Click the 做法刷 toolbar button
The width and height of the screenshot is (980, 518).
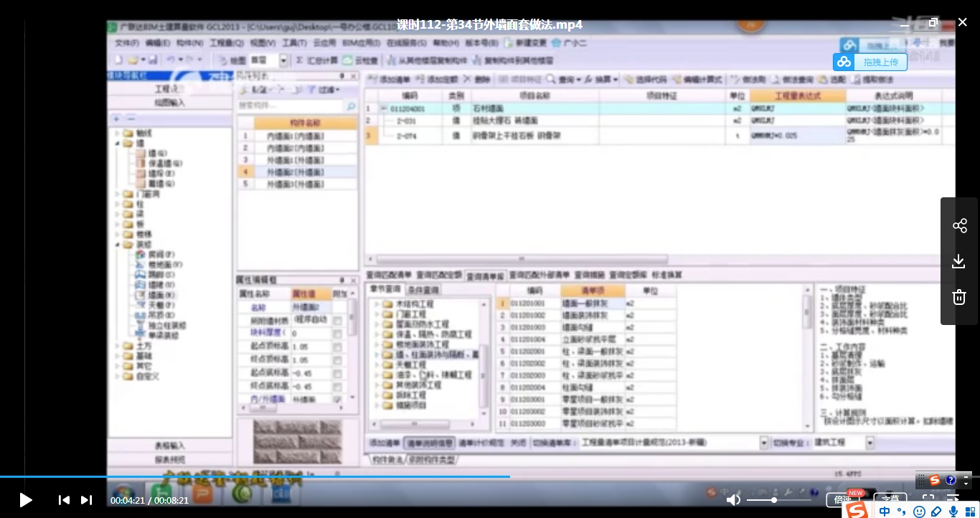click(748, 80)
